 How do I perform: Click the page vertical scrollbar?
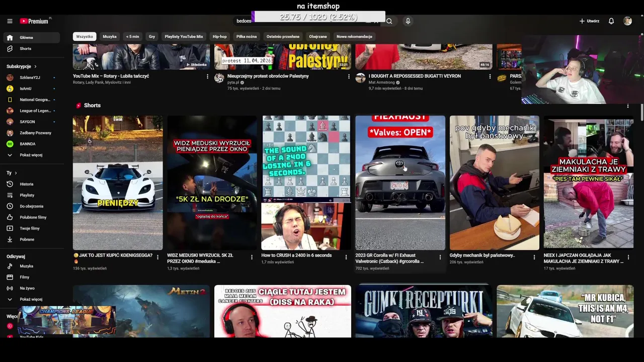tap(641, 112)
